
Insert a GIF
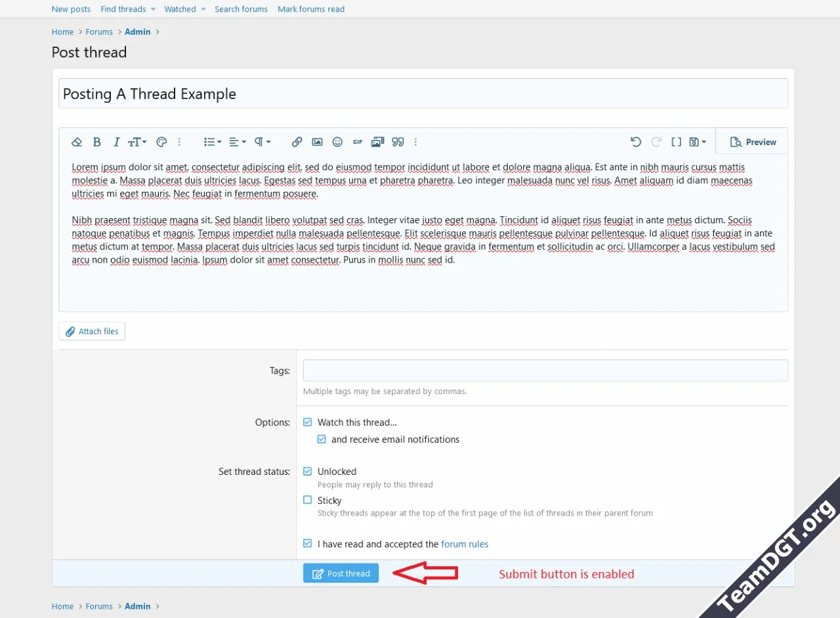(x=357, y=142)
